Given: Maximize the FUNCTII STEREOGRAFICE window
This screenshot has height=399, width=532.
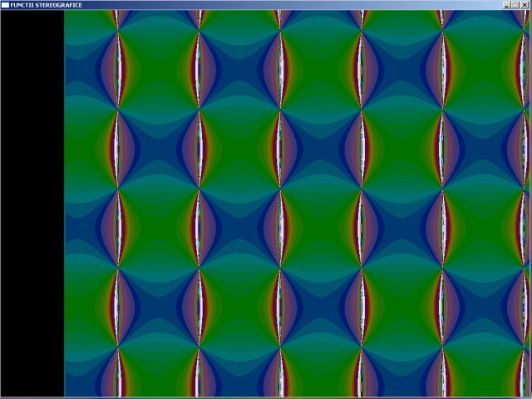Looking at the screenshot, I should [x=515, y=5].
